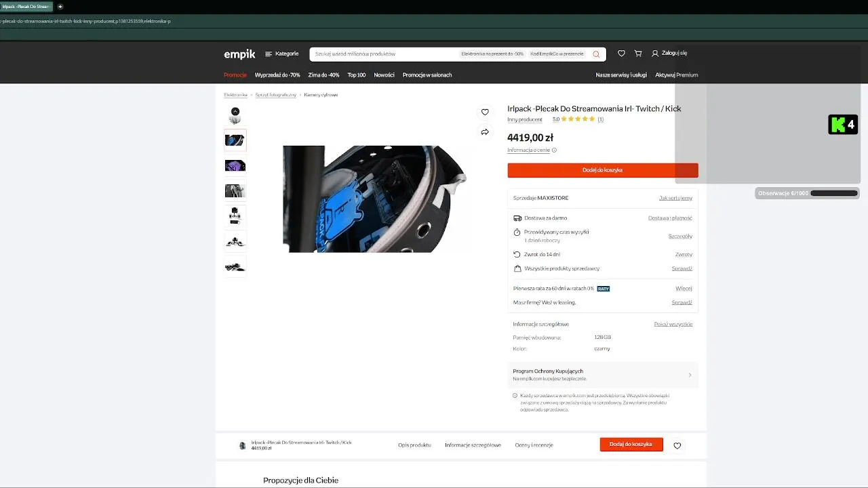Image resolution: width=868 pixels, height=488 pixels.
Task: Open the Kategorie hamburger menu
Action: (x=281, y=54)
